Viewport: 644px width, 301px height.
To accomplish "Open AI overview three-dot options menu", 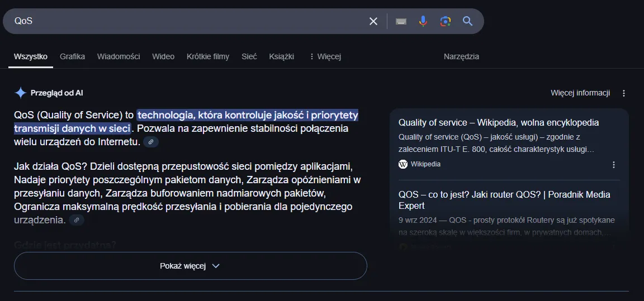I will click(x=623, y=93).
